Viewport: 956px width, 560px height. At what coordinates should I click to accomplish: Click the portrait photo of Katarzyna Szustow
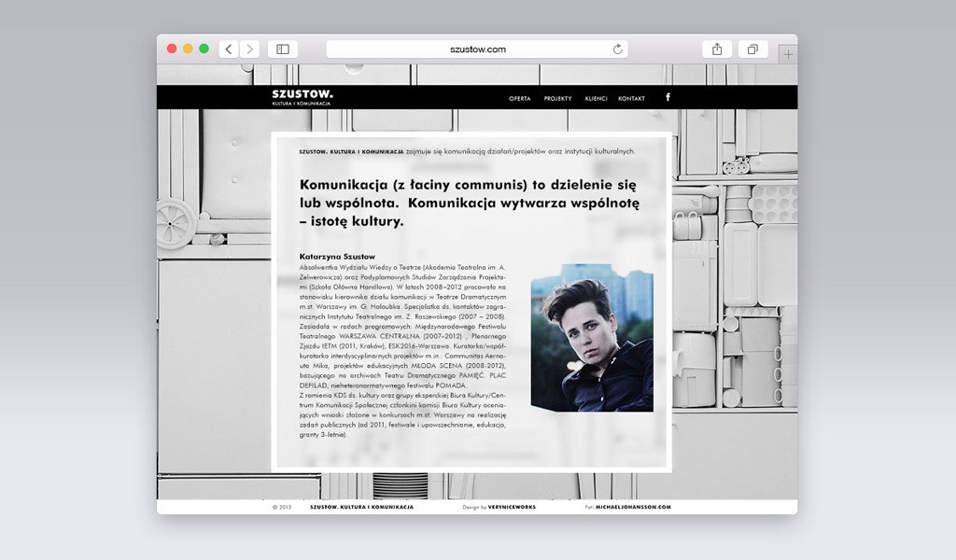(592, 344)
